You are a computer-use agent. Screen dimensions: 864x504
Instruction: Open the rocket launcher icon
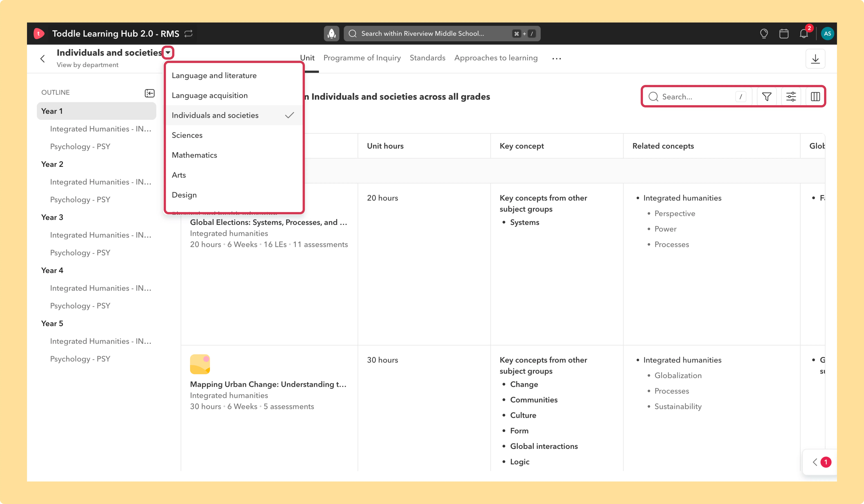[x=332, y=34]
